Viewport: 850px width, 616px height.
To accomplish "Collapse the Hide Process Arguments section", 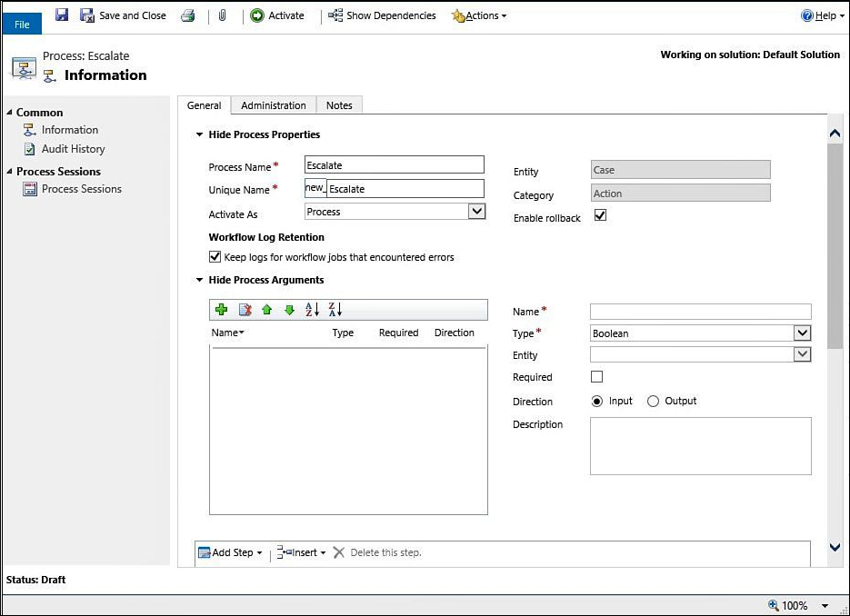I will point(199,280).
